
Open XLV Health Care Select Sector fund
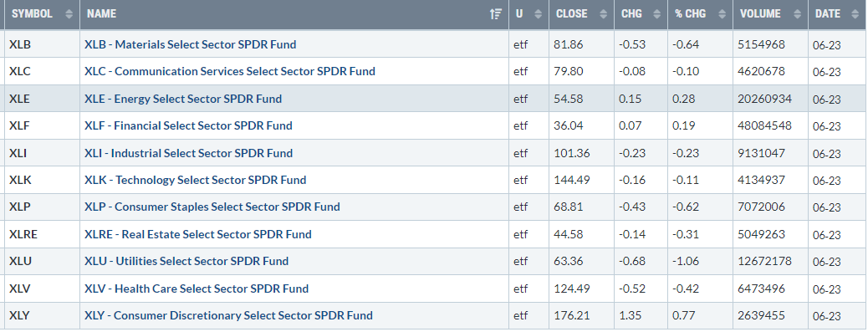(x=197, y=289)
